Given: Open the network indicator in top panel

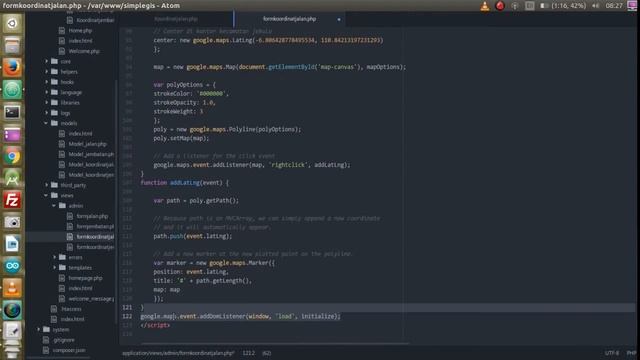Looking at the screenshot, I should pos(515,6).
